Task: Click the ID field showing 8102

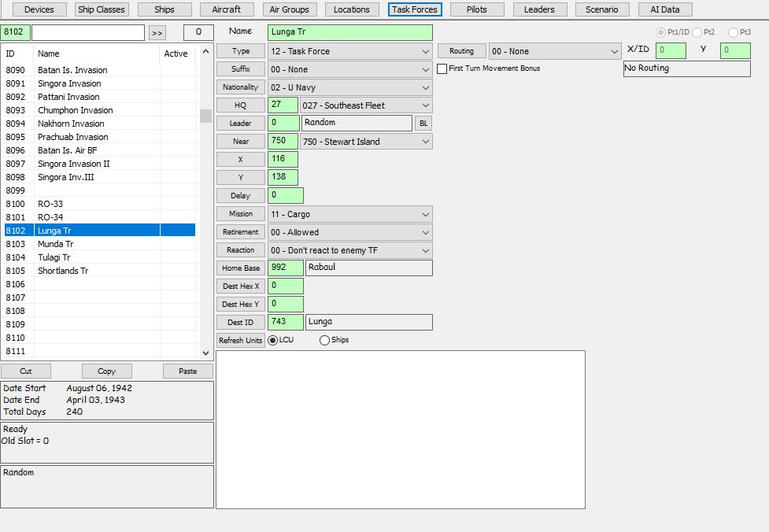Action: 15,32
